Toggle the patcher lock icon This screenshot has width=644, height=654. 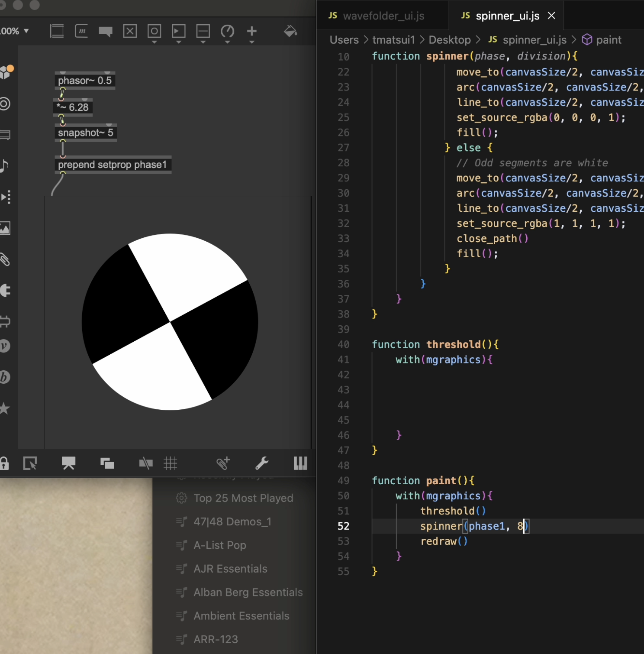pos(4,463)
